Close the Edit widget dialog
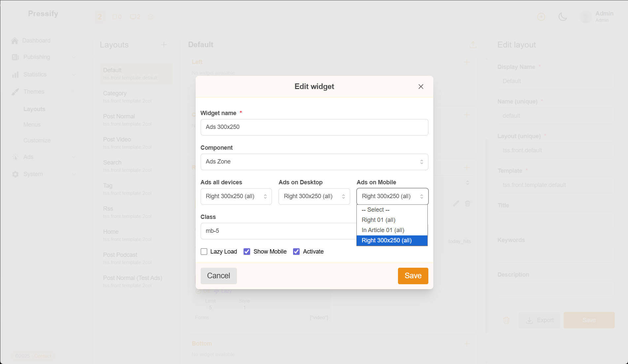The image size is (628, 364). pyautogui.click(x=420, y=86)
